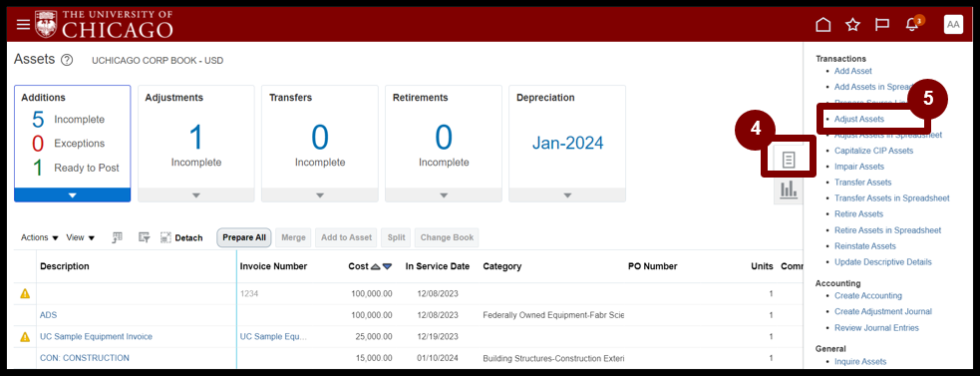Click Freeze column toolbar icon
This screenshot has width=980, height=376.
click(117, 237)
